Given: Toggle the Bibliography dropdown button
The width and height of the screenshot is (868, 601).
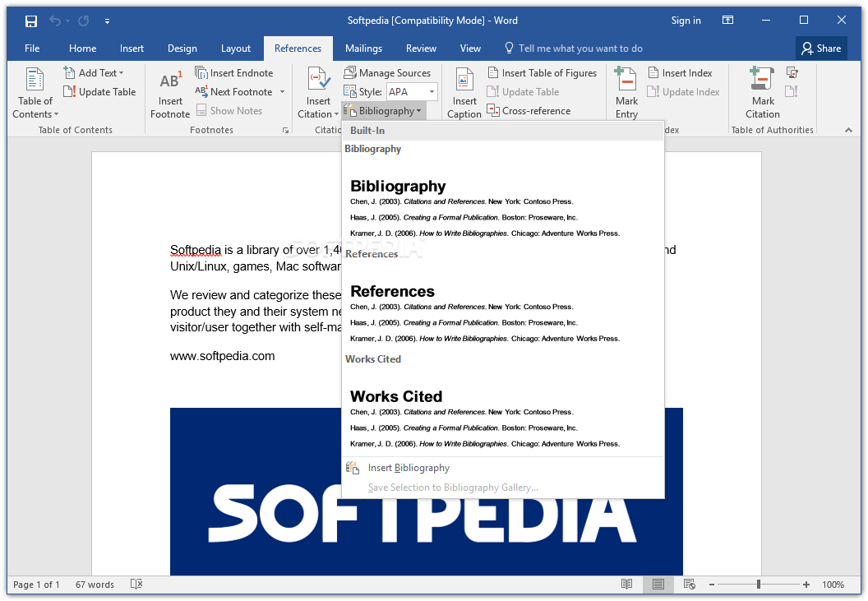Looking at the screenshot, I should click(x=382, y=111).
